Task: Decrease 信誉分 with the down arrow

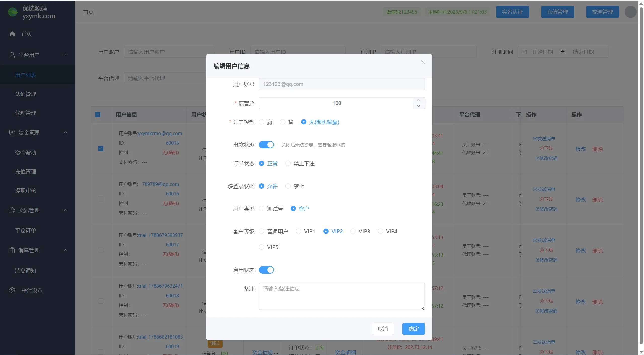Action: point(419,106)
